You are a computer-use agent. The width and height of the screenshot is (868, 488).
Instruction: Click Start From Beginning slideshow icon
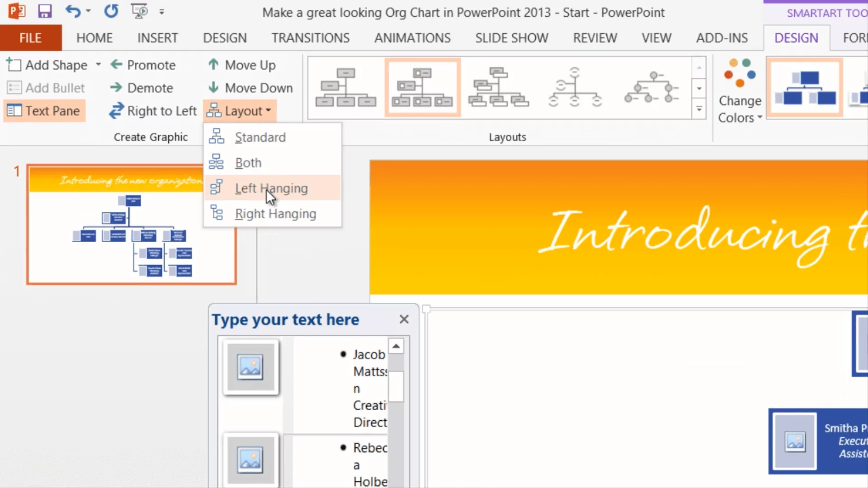139,11
